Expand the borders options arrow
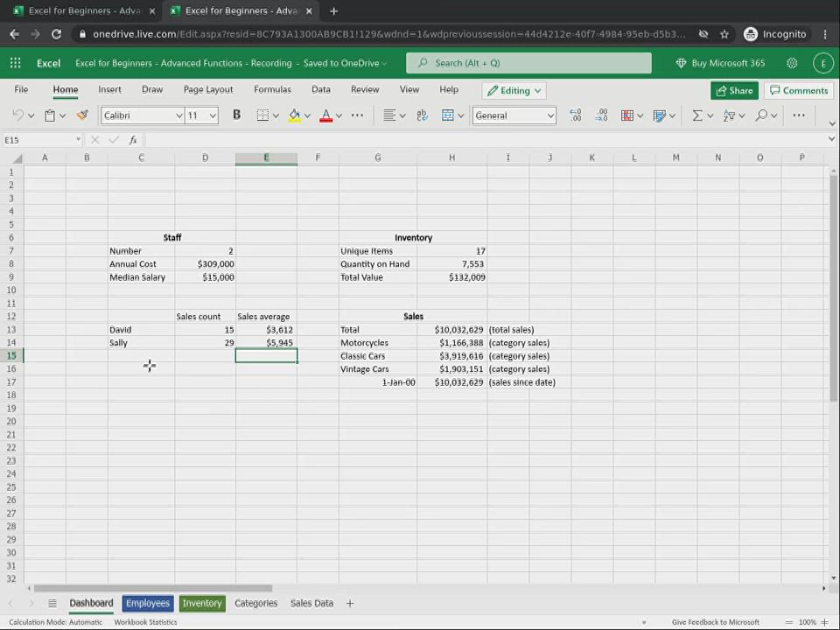This screenshot has height=630, width=840. [x=276, y=115]
